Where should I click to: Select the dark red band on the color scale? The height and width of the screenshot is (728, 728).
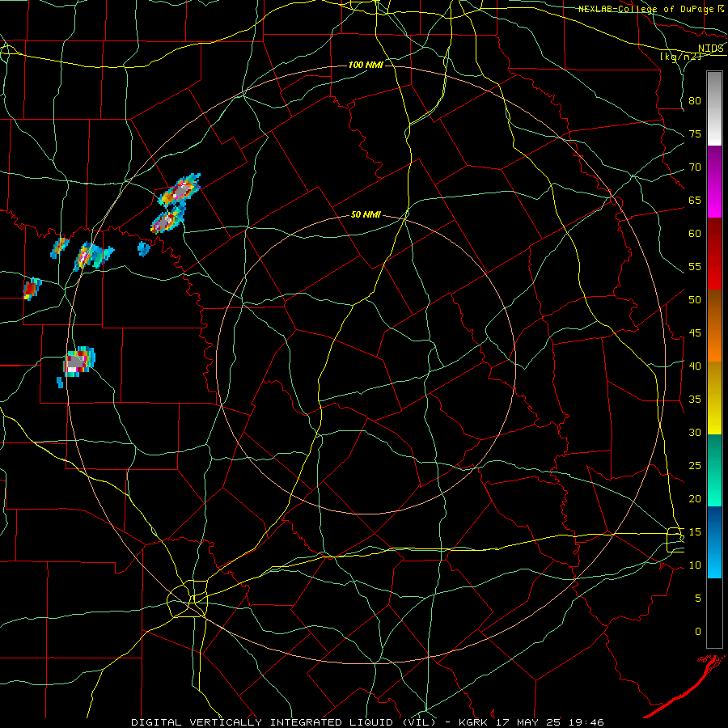tap(714, 254)
